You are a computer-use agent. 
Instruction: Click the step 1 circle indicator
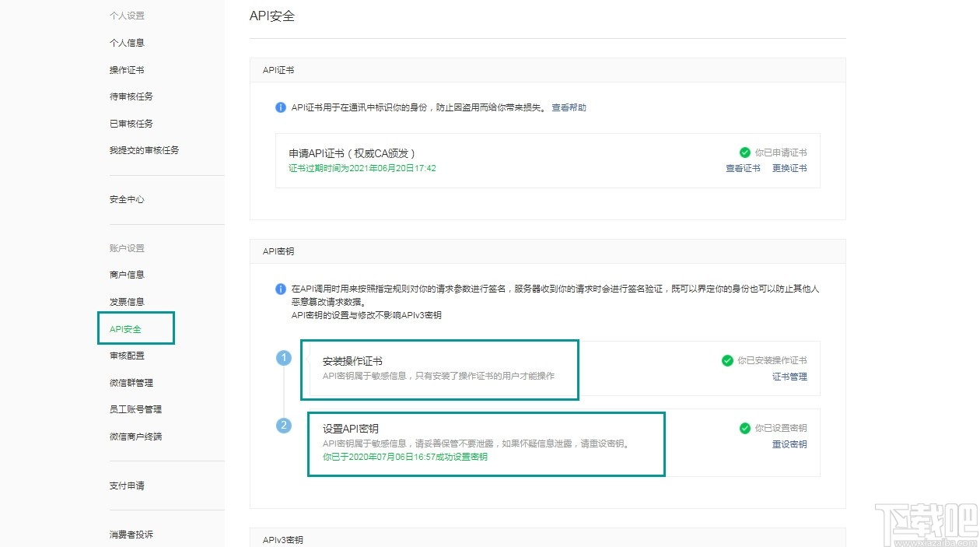pyautogui.click(x=283, y=358)
